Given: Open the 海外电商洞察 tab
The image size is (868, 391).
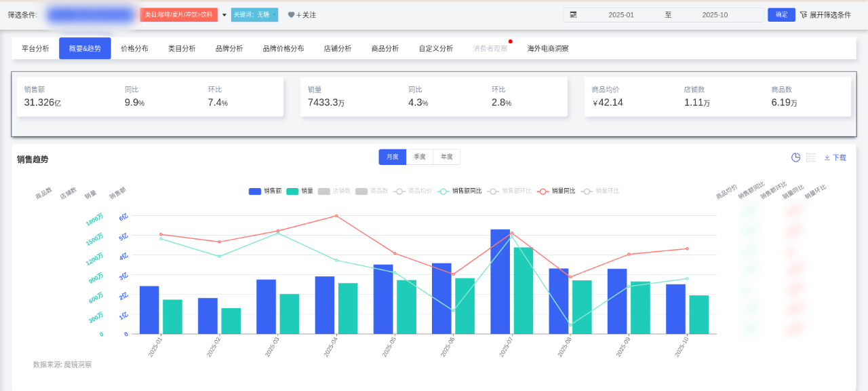Looking at the screenshot, I should pyautogui.click(x=548, y=49).
